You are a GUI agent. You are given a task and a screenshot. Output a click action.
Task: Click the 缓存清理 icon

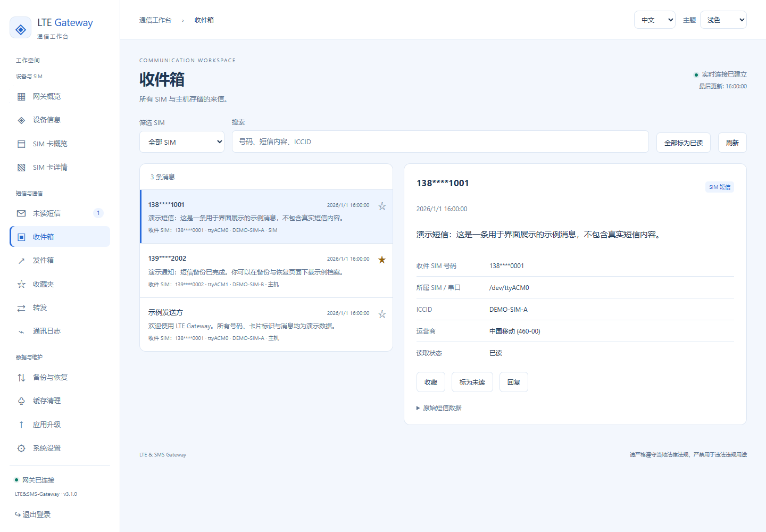pos(21,401)
